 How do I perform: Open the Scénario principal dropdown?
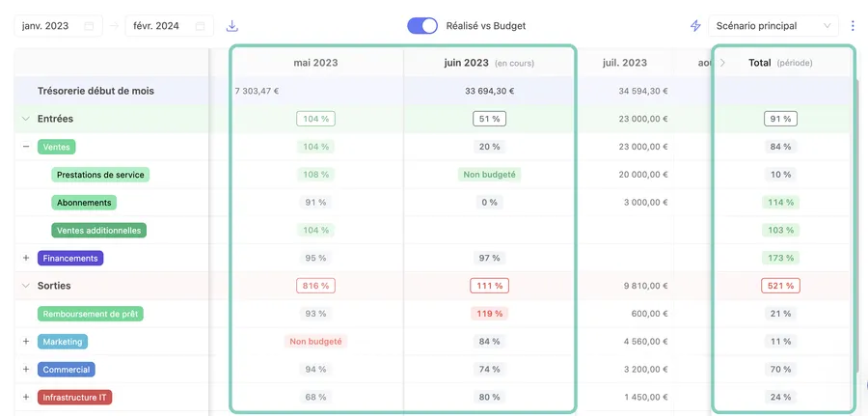(x=773, y=26)
